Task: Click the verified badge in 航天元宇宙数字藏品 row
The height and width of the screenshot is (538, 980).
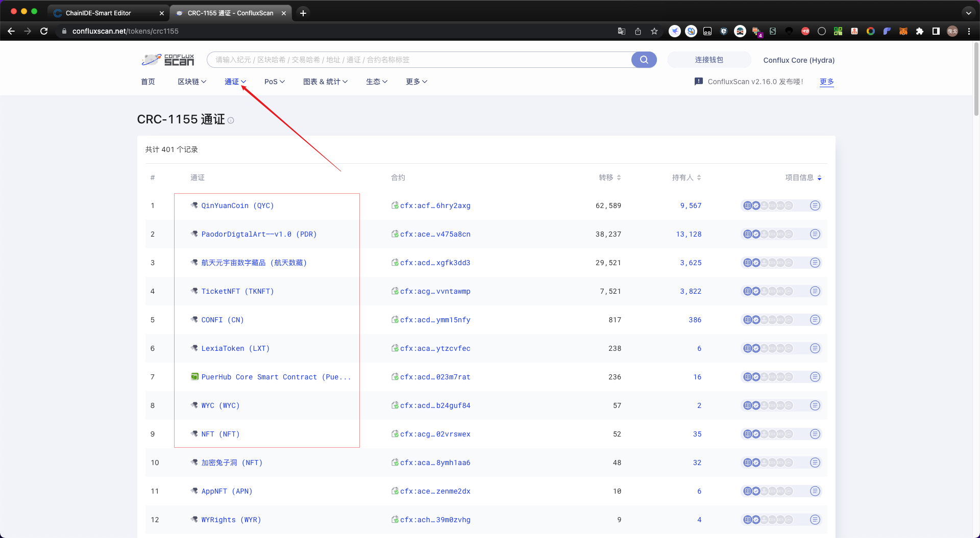Action: pos(756,263)
